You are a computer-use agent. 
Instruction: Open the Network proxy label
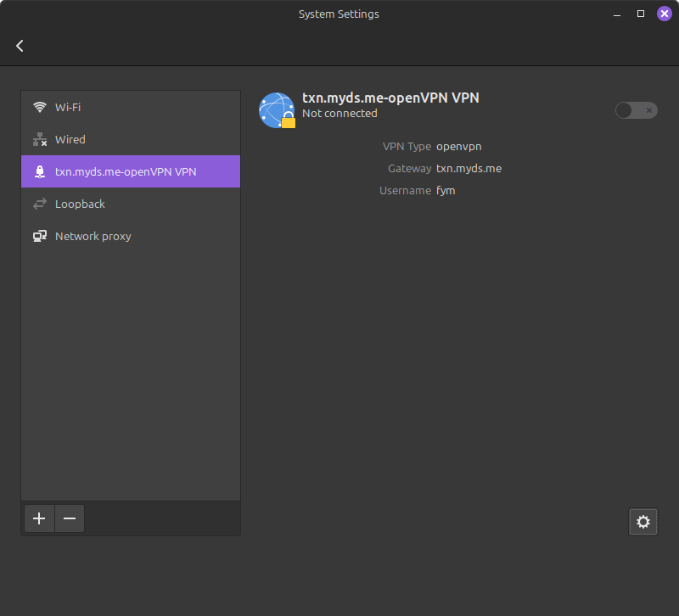point(93,236)
